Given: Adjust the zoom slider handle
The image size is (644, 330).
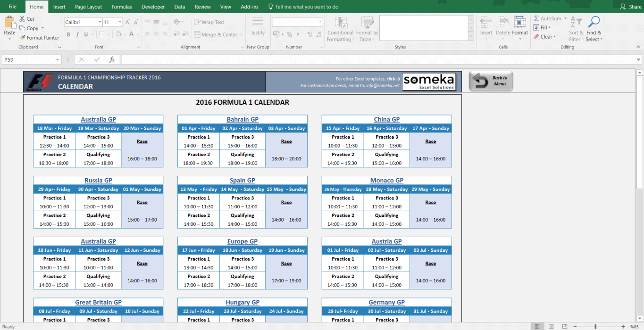Looking at the screenshot, I should (596, 326).
